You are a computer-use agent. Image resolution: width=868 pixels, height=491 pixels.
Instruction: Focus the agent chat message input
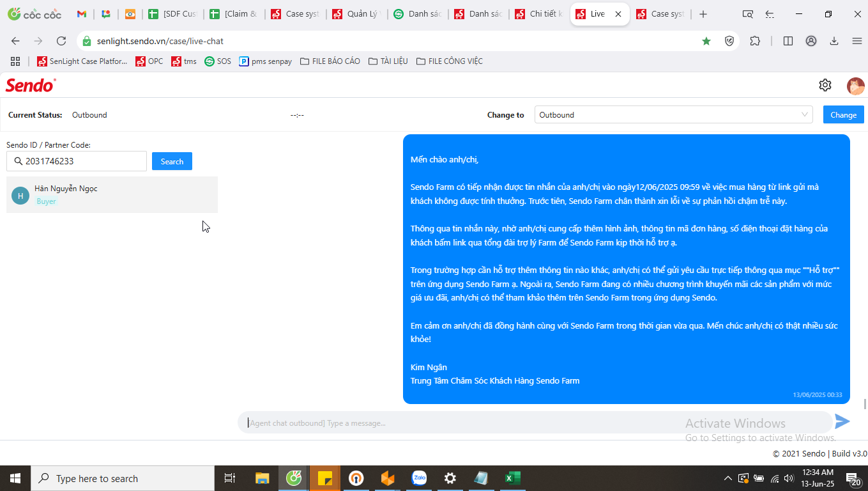pos(535,423)
